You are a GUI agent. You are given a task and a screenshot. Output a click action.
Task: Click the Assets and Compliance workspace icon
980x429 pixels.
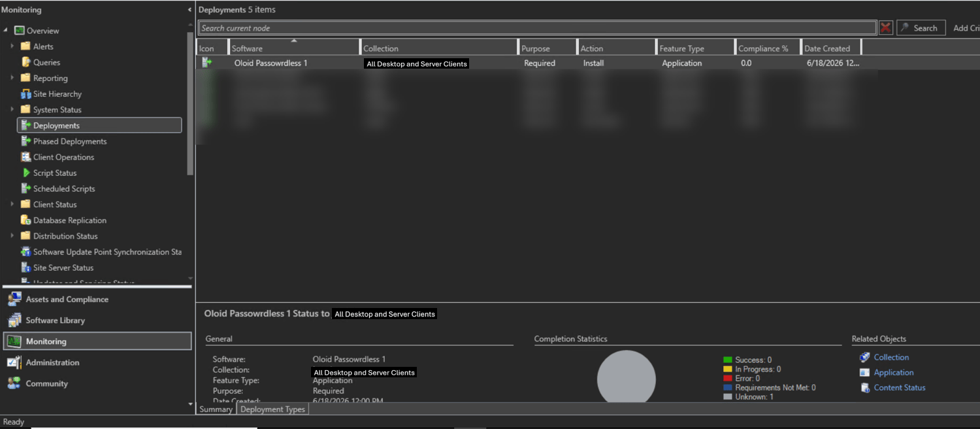pyautogui.click(x=14, y=299)
